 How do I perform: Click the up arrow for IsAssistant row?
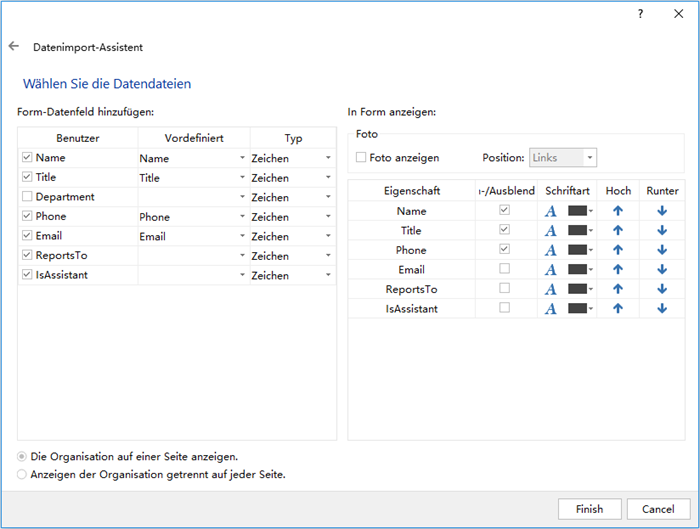617,309
